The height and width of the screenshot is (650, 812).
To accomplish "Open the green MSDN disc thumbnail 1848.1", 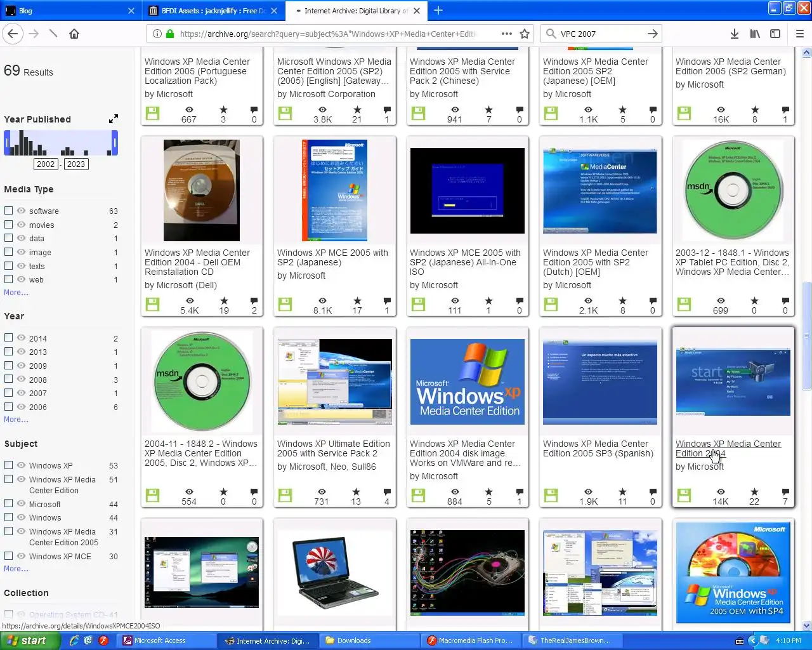I will pyautogui.click(x=733, y=190).
